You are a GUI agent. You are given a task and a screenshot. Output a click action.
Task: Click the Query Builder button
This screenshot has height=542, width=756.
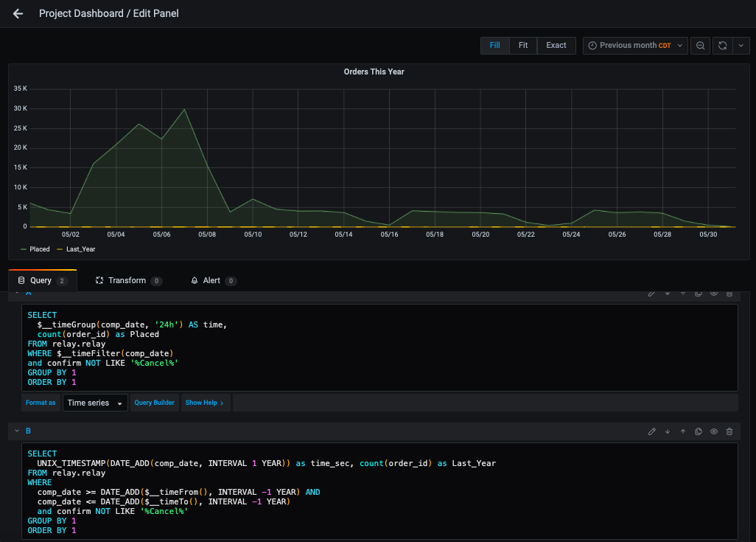(x=154, y=403)
